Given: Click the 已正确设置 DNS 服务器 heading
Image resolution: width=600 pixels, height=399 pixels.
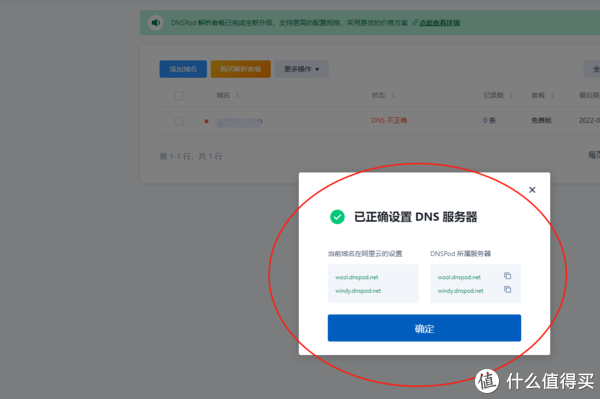Looking at the screenshot, I should [x=415, y=217].
